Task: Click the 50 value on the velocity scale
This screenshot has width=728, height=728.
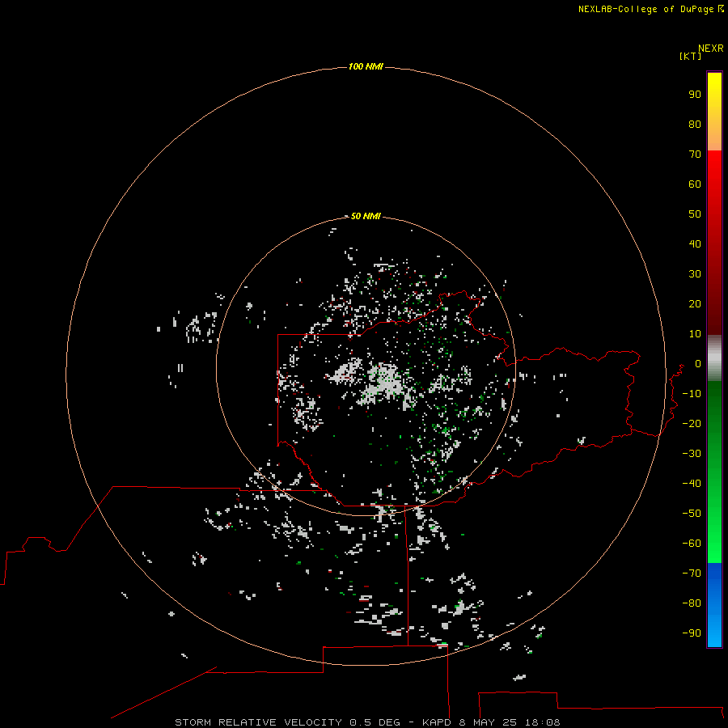Action: [x=695, y=214]
